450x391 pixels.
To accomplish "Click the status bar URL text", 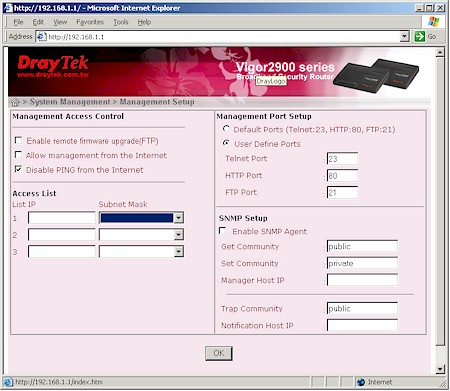I will tap(59, 382).
